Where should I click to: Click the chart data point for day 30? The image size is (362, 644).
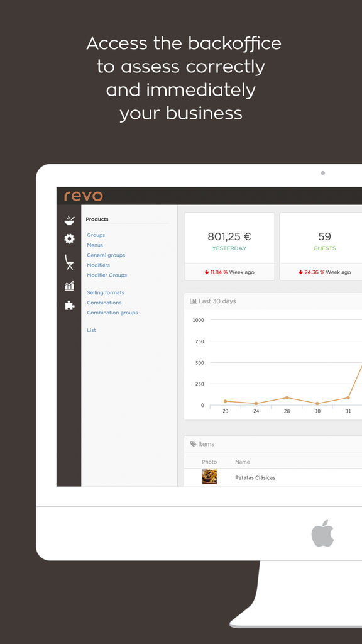point(317,403)
